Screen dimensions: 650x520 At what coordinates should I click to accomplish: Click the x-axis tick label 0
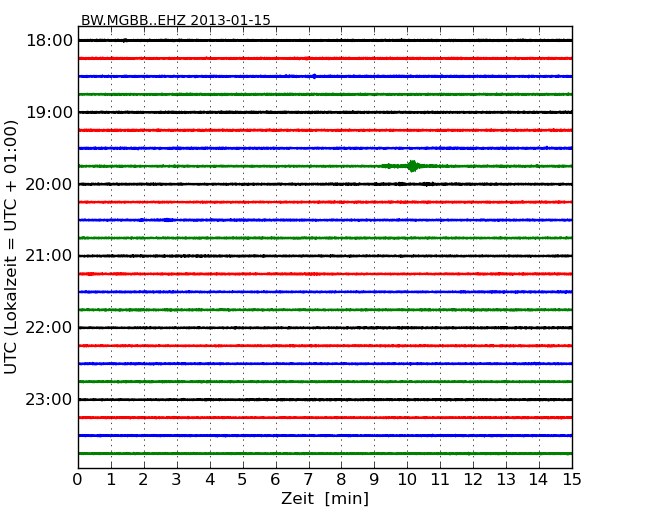[78, 480]
